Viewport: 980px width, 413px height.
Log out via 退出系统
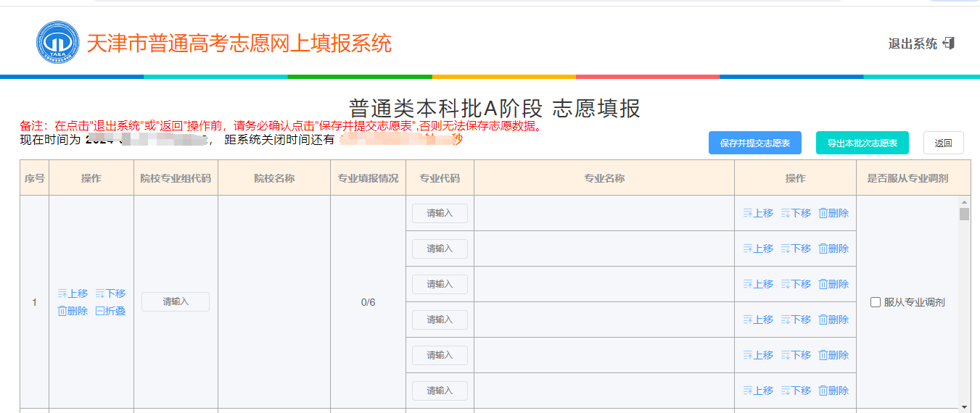point(921,43)
